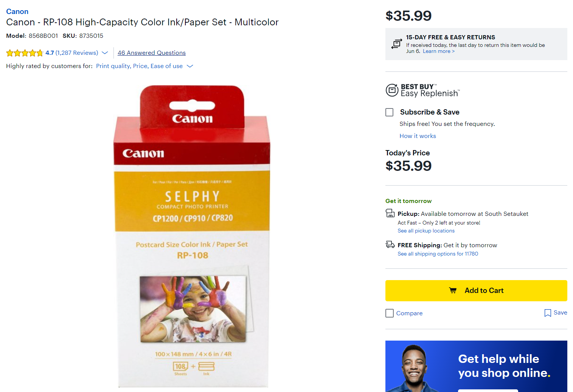
Task: Click the returns exchange arrows icon
Action: pos(396,44)
